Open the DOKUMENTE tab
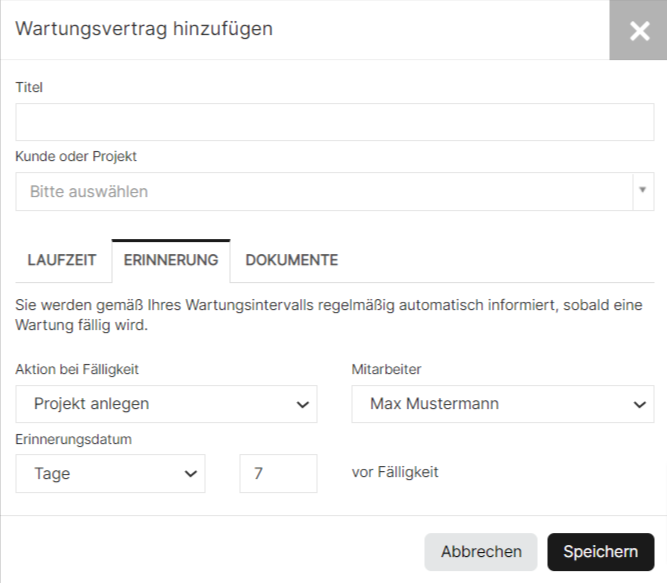Image resolution: width=667 pixels, height=583 pixels. pyautogui.click(x=292, y=260)
